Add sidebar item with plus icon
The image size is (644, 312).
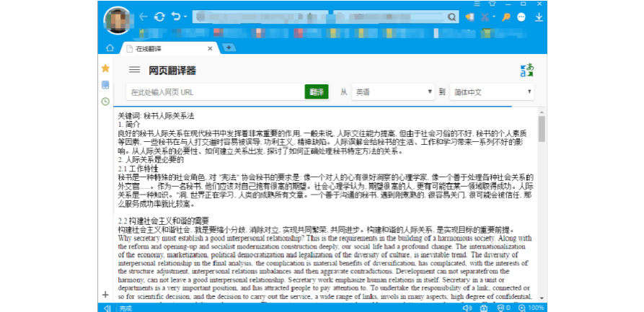click(105, 295)
